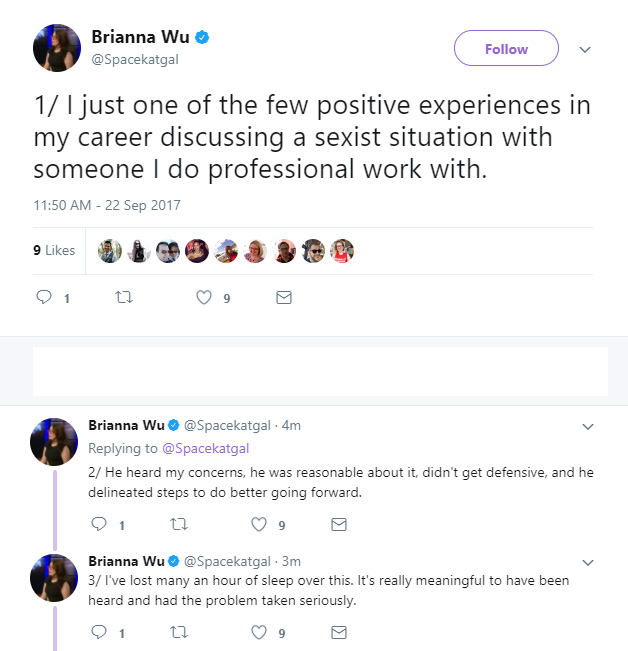The height and width of the screenshot is (651, 628).
Task: Like the main tweet with heart icon
Action: [x=204, y=297]
